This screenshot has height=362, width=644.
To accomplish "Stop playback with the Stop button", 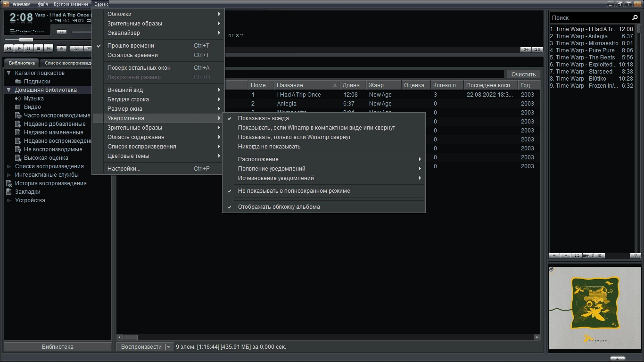I will (38, 48).
